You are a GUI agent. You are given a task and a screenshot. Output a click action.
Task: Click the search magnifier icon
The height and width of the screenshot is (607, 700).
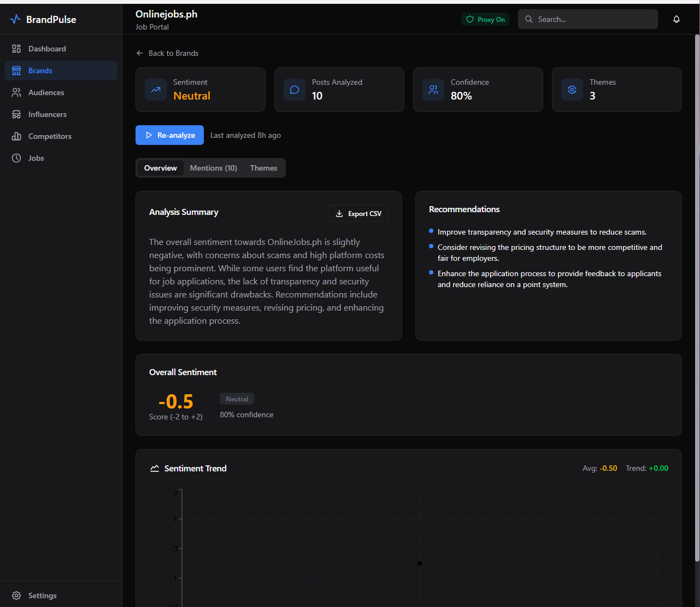tap(529, 19)
